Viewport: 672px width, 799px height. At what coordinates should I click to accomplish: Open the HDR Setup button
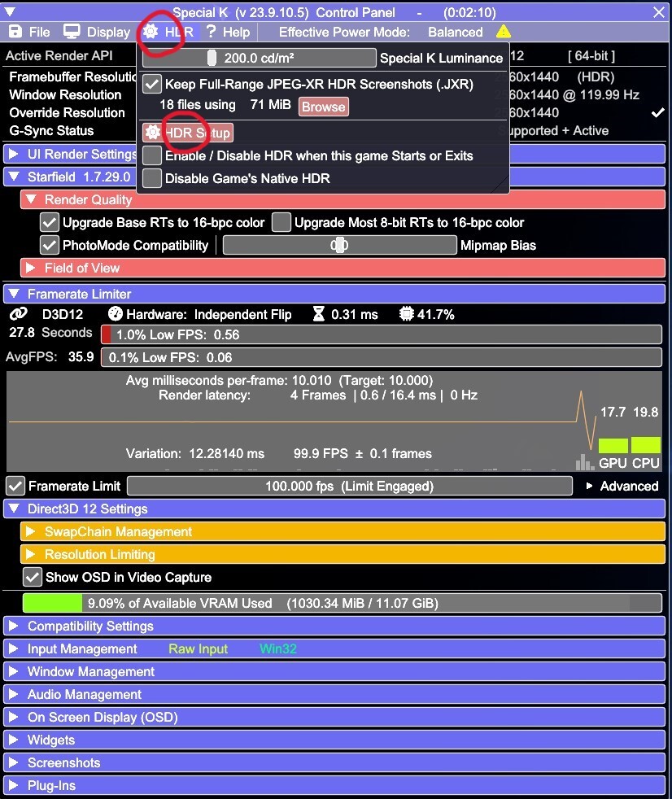coord(187,133)
